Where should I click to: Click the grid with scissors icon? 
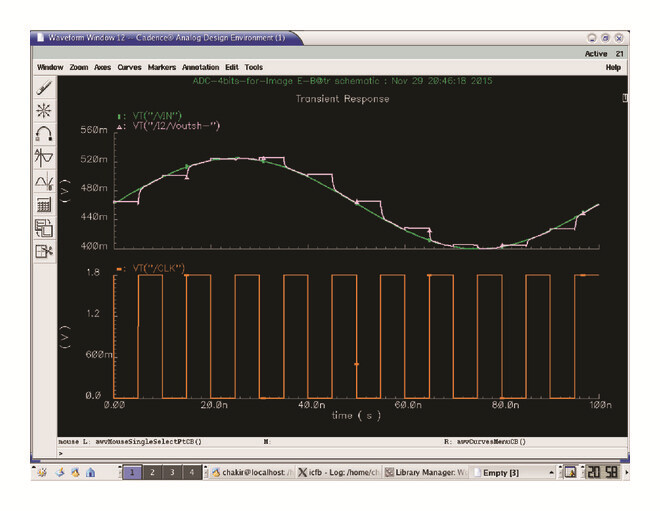(44, 252)
